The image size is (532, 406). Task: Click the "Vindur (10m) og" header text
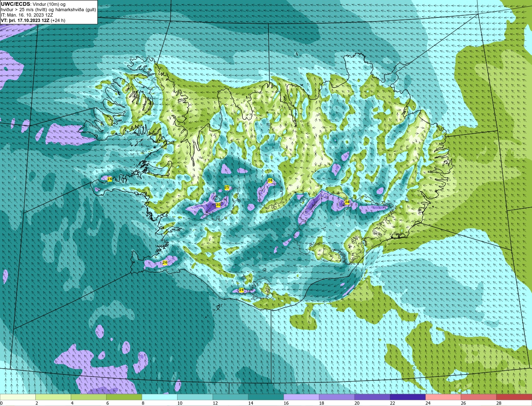tap(49, 4)
